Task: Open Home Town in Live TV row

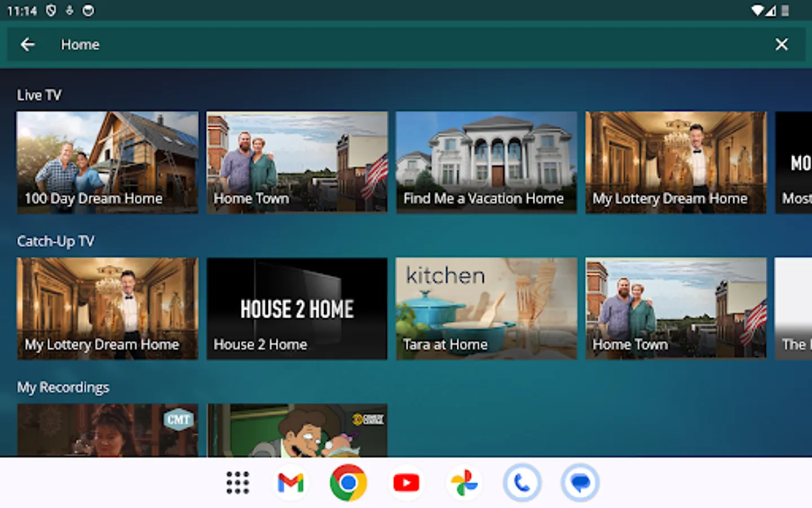Action: [x=297, y=162]
